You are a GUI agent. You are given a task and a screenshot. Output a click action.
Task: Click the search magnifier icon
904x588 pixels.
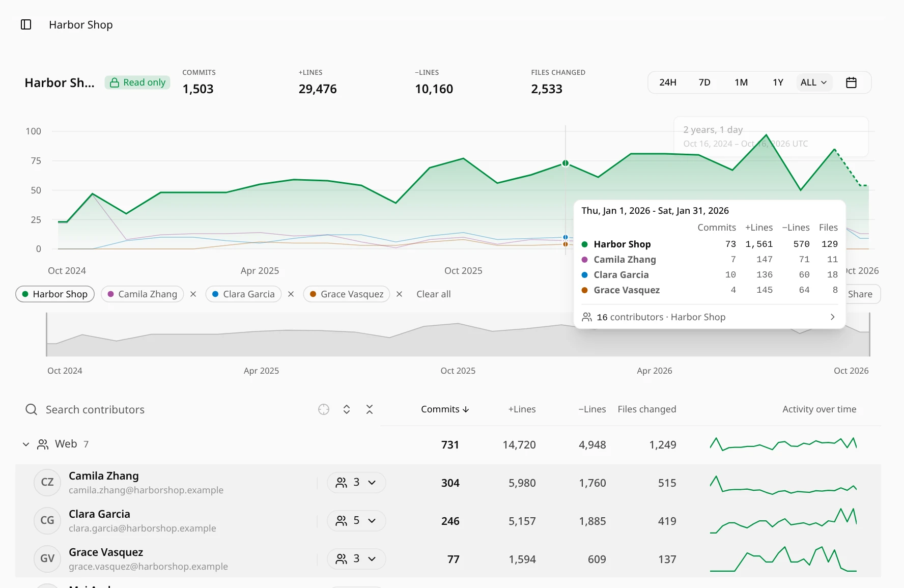click(x=32, y=409)
